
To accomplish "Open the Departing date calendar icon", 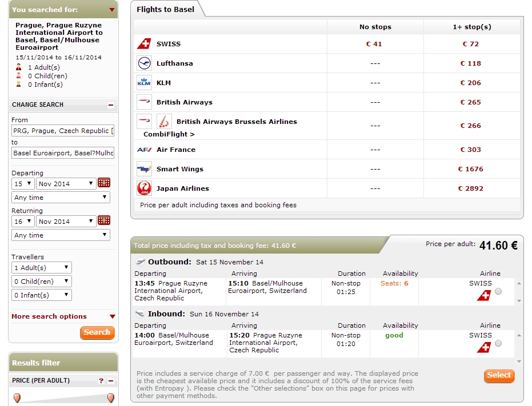I will click(x=104, y=183).
